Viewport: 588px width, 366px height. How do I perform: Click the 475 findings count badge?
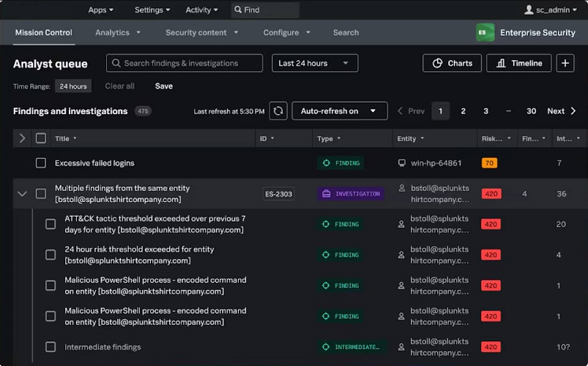click(x=143, y=111)
